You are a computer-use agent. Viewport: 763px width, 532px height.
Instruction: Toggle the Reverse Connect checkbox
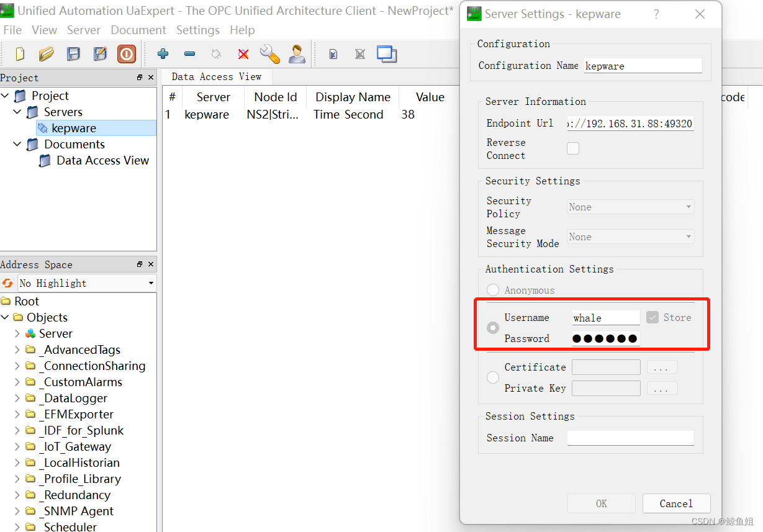pyautogui.click(x=573, y=148)
